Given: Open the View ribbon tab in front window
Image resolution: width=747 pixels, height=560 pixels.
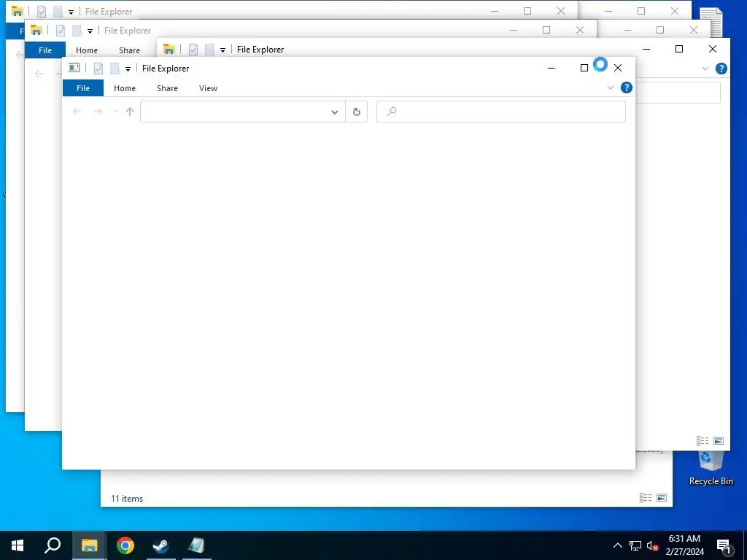Looking at the screenshot, I should tap(208, 88).
